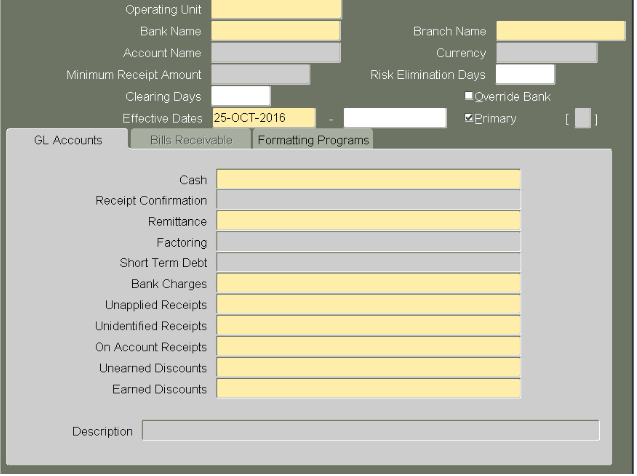The width and height of the screenshot is (637, 476).
Task: Switch to the GL Accounts tab
Action: pyautogui.click(x=67, y=140)
